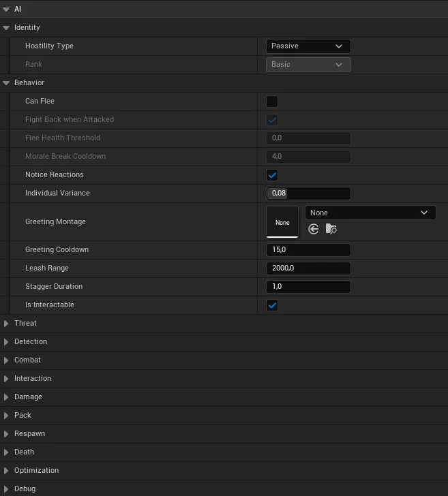Collapse the Identity section
This screenshot has width=448, height=496.
click(x=6, y=28)
